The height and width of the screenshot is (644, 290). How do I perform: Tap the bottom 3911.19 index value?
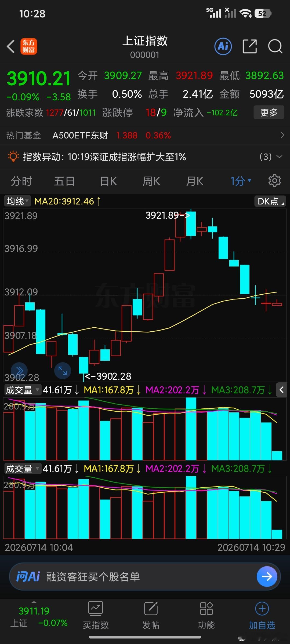(x=34, y=611)
